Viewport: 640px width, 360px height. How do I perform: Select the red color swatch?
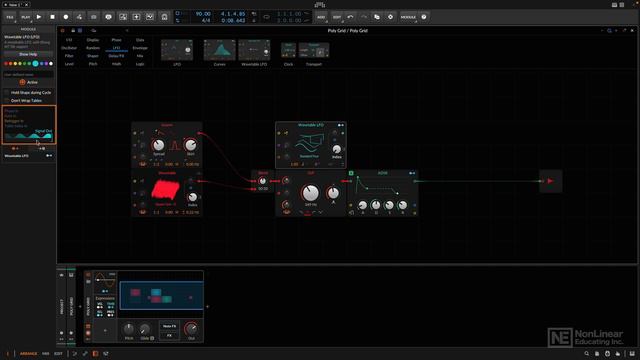pyautogui.click(x=6, y=64)
